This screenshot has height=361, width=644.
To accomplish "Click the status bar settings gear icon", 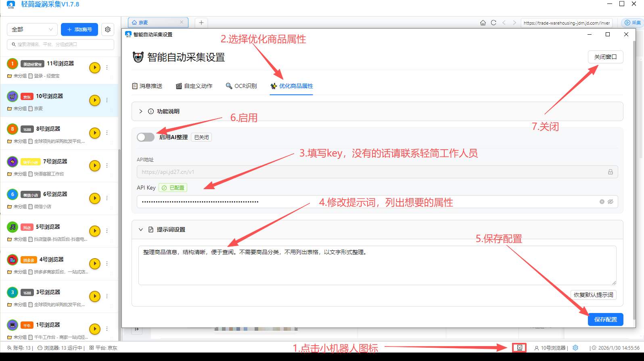I will pyautogui.click(x=575, y=348).
